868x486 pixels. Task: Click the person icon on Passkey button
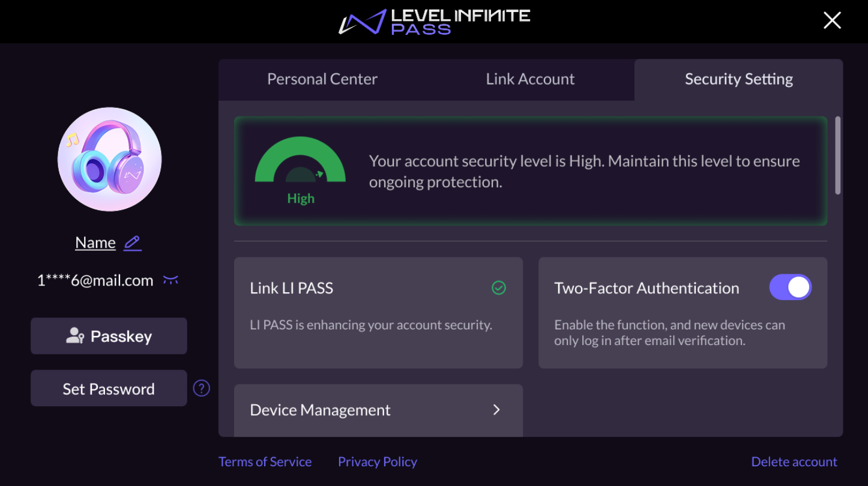[74, 336]
